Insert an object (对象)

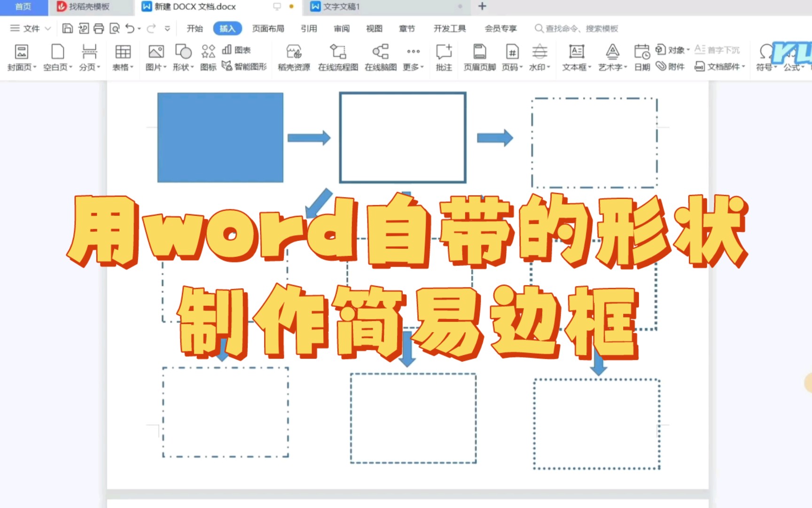[x=672, y=49]
